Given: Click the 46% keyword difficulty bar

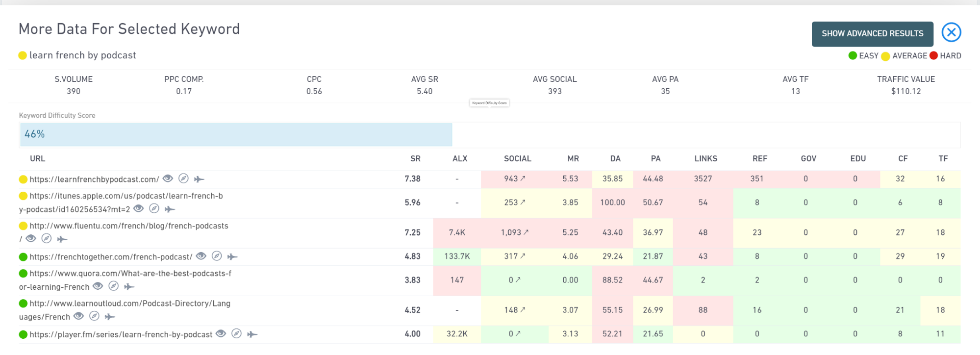Looking at the screenshot, I should tap(236, 134).
